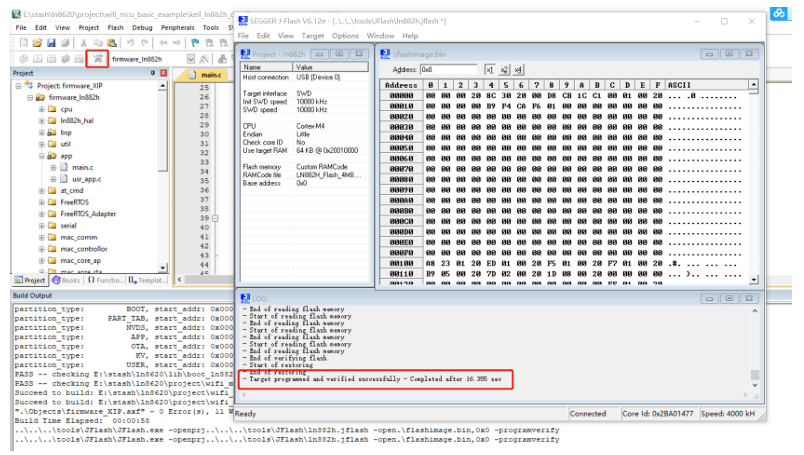Screen dimensions: 804x455
Task: Click the Address input field in flashimage.bin
Action: click(448, 70)
